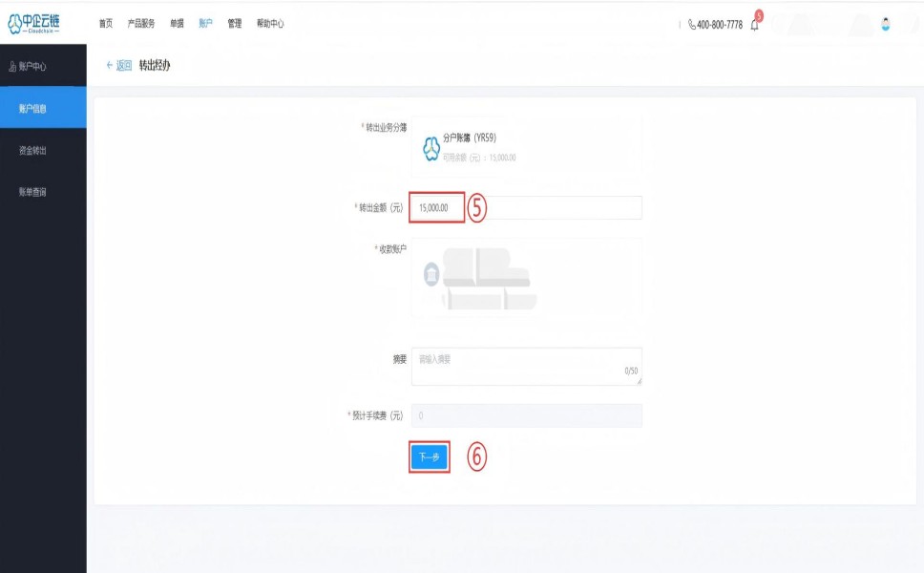Click the 分户账簿 account logo icon
Viewport: 924px width, 573px height.
431,150
